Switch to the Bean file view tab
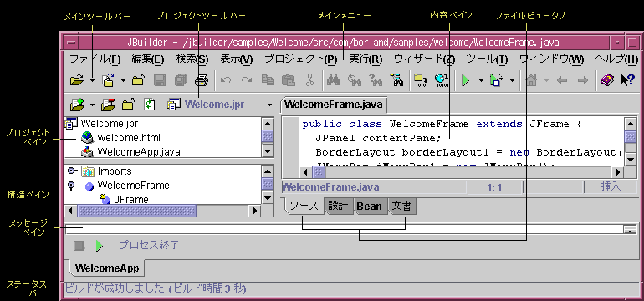The width and height of the screenshot is (644, 301). tap(369, 207)
